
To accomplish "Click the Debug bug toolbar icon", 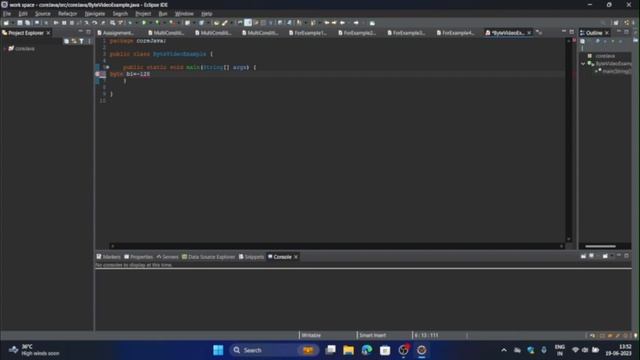I will 130,23.
